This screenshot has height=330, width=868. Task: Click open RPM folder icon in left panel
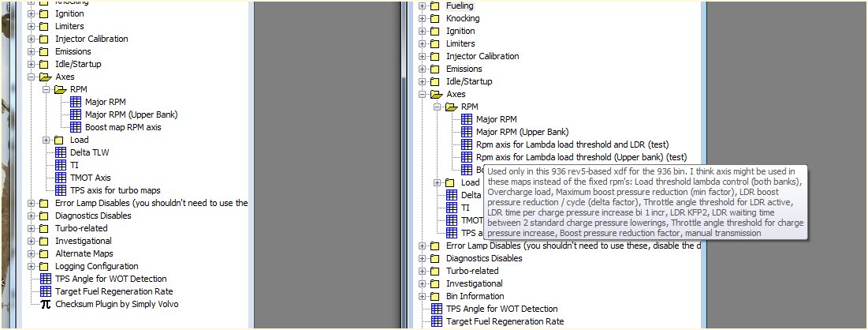tap(61, 89)
